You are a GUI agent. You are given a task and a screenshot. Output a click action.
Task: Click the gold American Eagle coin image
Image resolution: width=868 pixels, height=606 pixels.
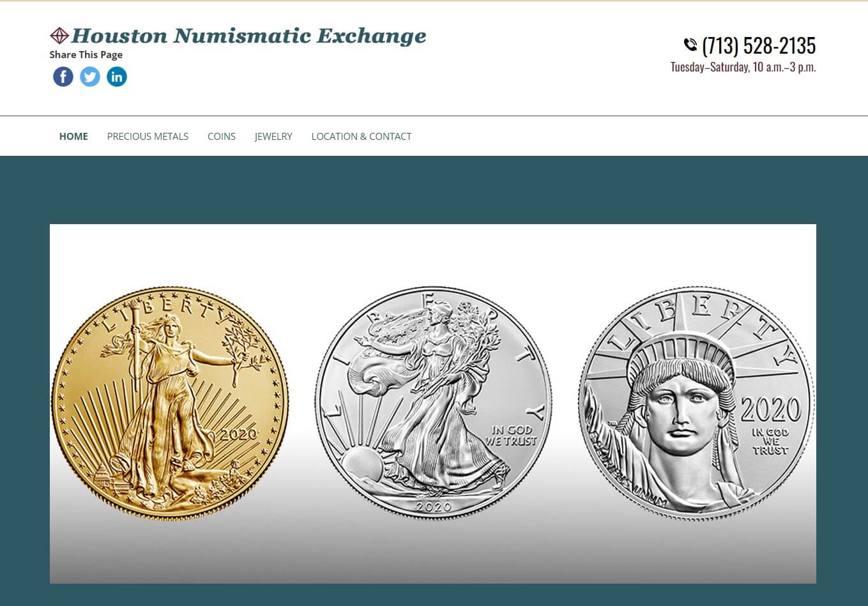pos(170,403)
